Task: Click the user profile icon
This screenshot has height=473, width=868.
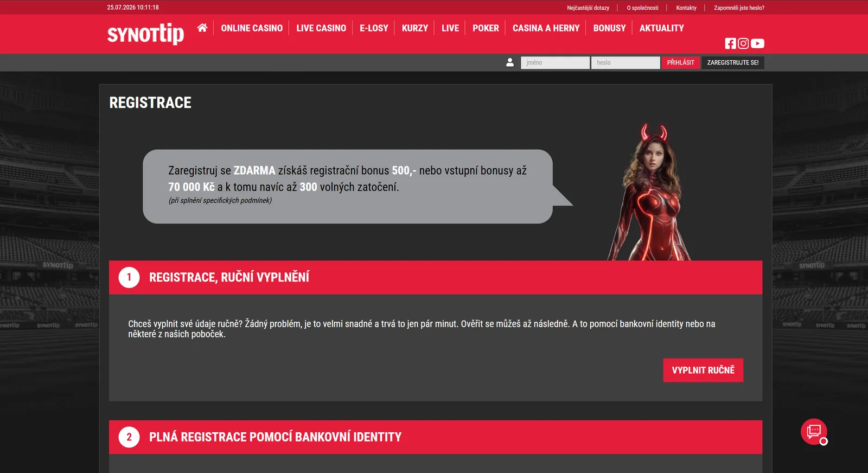Action: (510, 62)
